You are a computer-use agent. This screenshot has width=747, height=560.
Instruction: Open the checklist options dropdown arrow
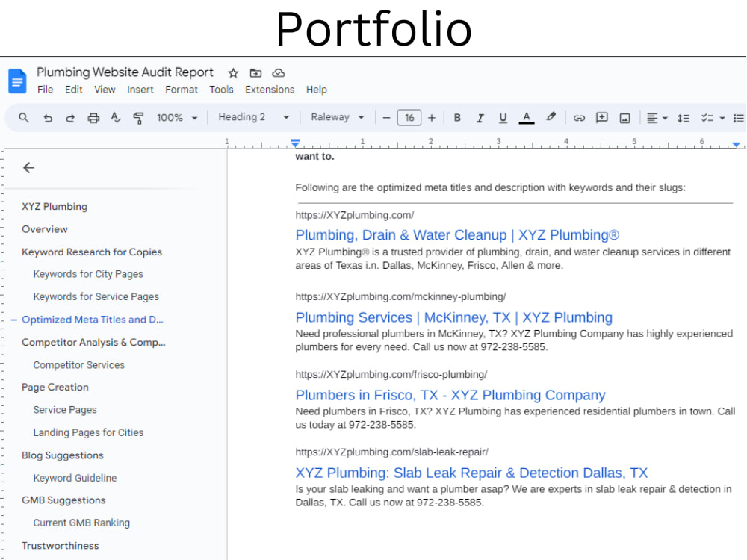722,118
